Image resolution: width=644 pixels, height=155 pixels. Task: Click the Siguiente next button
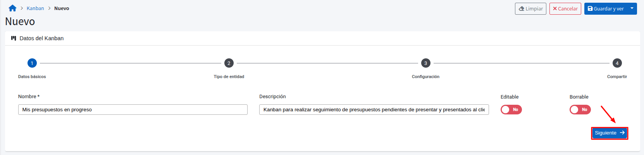(609, 133)
